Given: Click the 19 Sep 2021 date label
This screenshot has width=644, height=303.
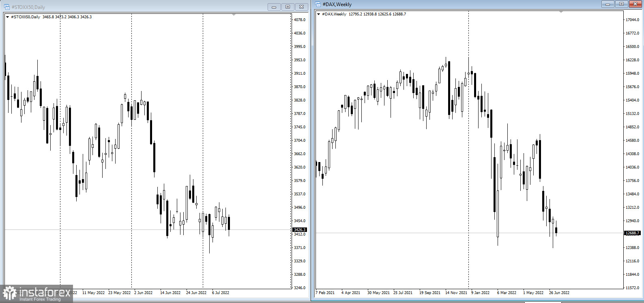Looking at the screenshot, I should coord(430,293).
